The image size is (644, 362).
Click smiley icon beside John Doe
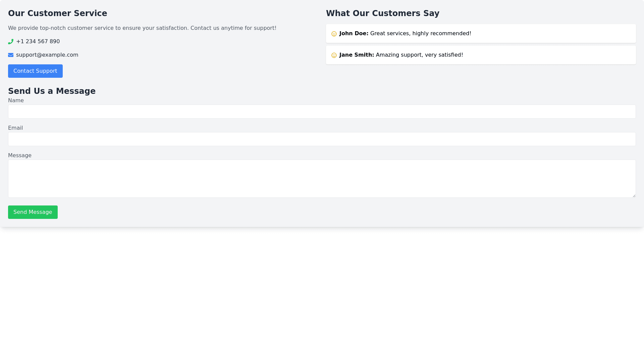point(334,34)
